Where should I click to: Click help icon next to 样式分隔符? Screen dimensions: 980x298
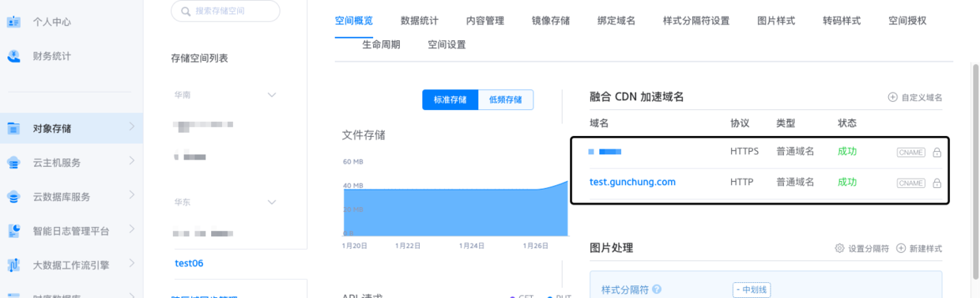click(657, 290)
